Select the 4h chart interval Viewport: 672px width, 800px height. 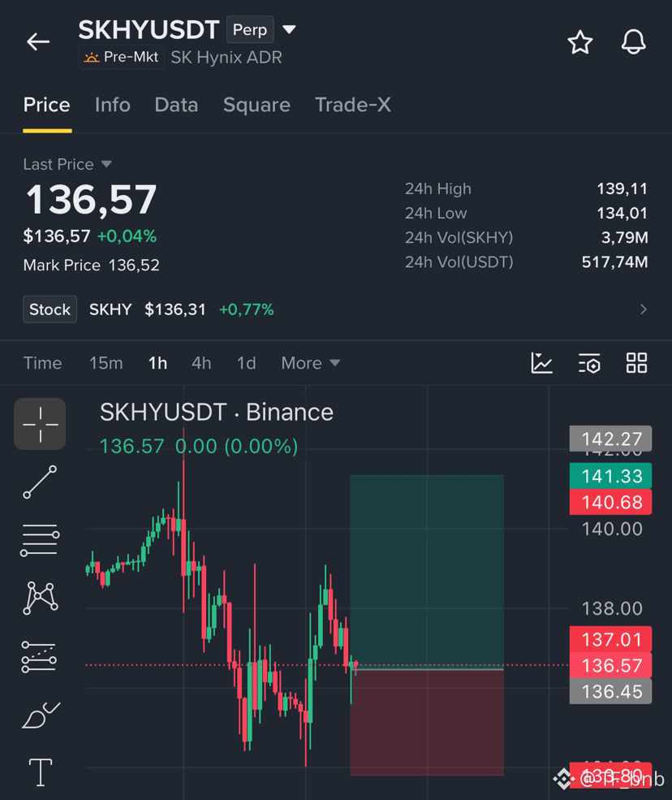click(201, 363)
